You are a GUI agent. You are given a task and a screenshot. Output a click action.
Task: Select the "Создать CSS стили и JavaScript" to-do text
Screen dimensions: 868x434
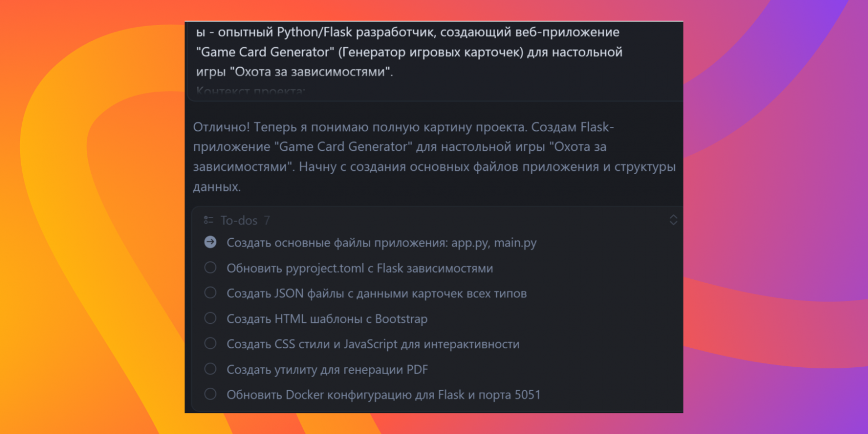coord(373,344)
